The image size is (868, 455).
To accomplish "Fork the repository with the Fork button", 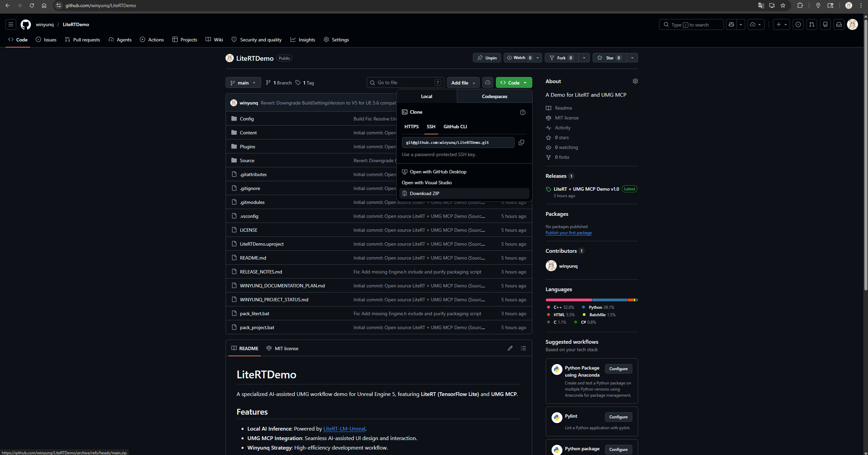I will 562,58.
